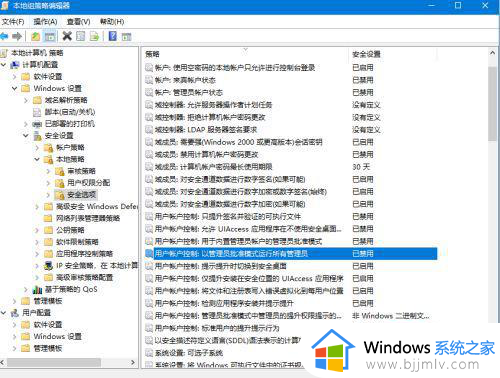Open the Properties toolbar icon
This screenshot has width=500, height=378.
tap(81, 36)
